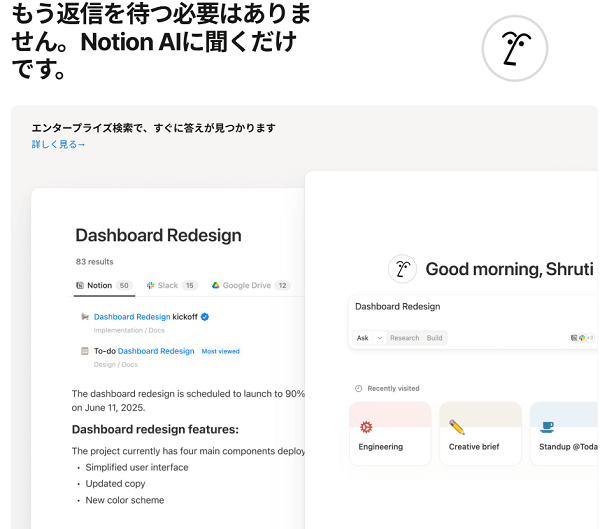Click the pencil icon on Creative brief card
600x529 pixels.
(x=457, y=427)
